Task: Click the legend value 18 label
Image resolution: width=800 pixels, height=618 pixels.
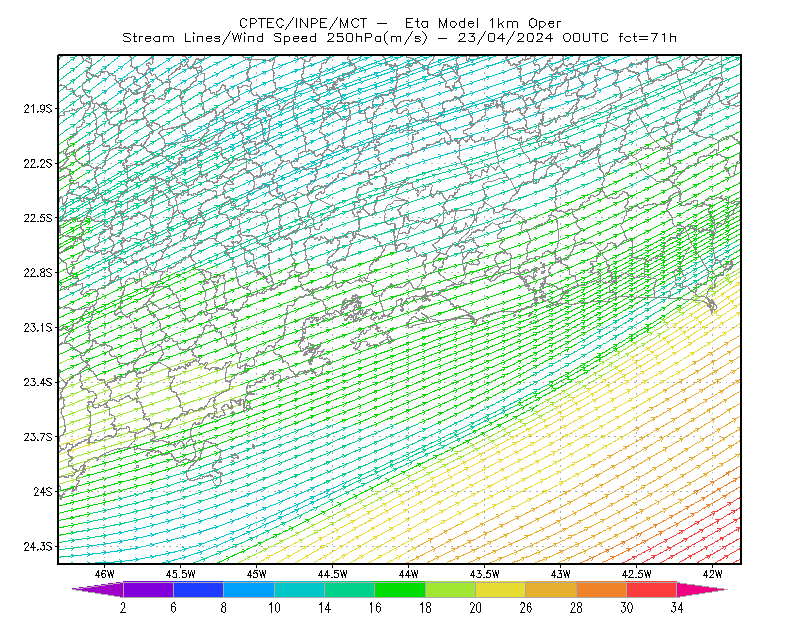Action: 425,608
